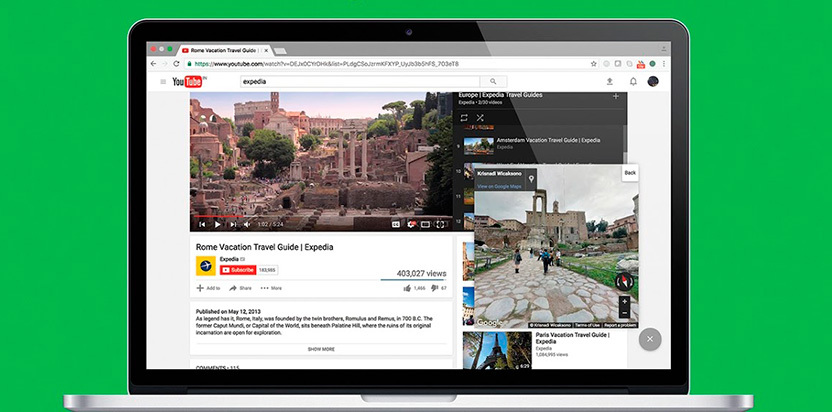The height and width of the screenshot is (412, 832).
Task: Reload the page with the refresh icon
Action: [x=176, y=64]
